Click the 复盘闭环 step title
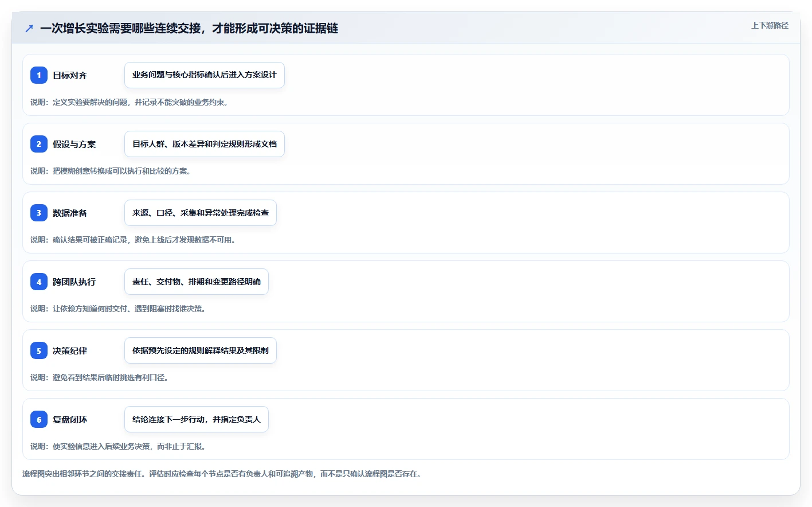Viewport: 812px width, 507px height. [70, 419]
